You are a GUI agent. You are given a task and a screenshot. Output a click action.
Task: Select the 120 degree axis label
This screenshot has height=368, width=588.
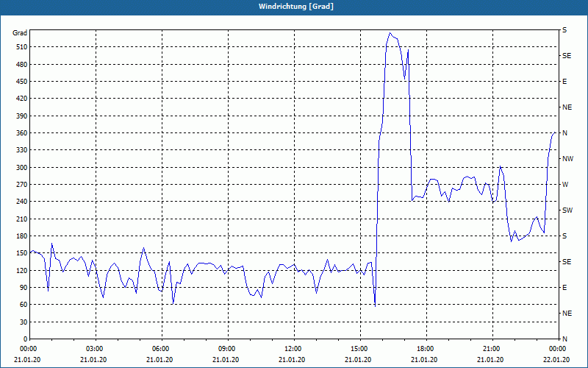22,270
